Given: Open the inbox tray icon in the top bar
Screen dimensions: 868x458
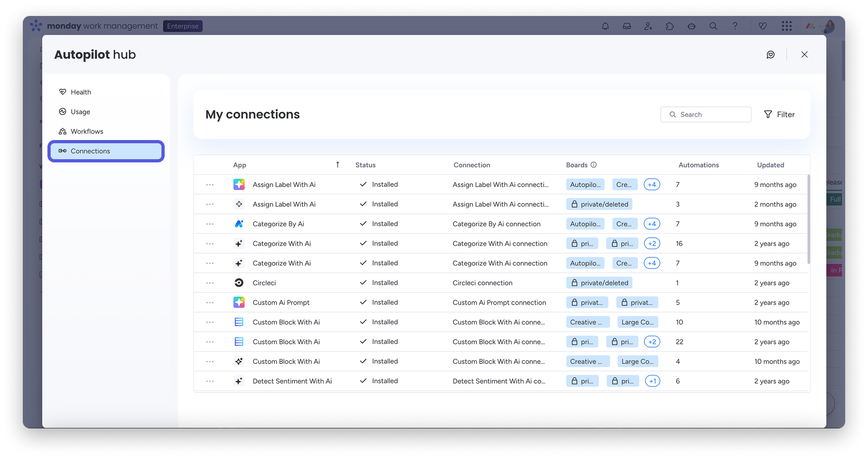Looking at the screenshot, I should [x=627, y=26].
